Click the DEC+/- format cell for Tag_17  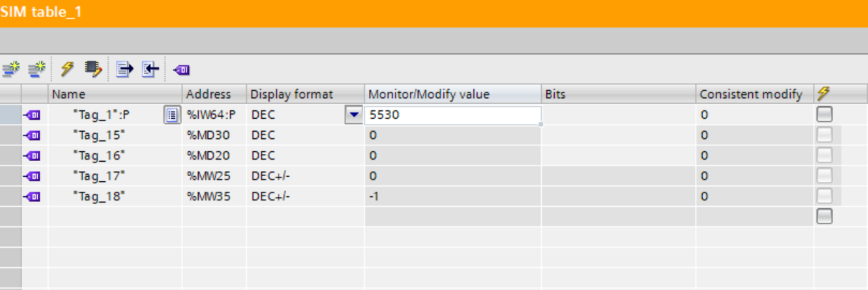(x=305, y=175)
